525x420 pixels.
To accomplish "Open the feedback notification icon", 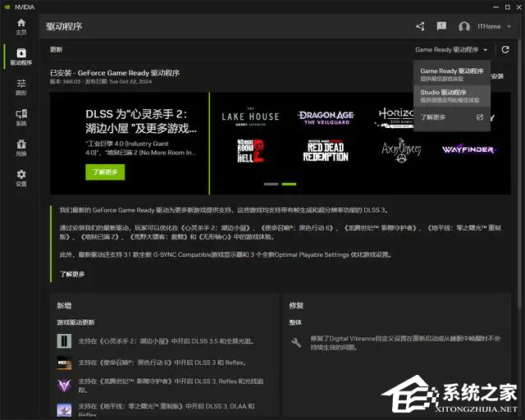I will click(441, 26).
